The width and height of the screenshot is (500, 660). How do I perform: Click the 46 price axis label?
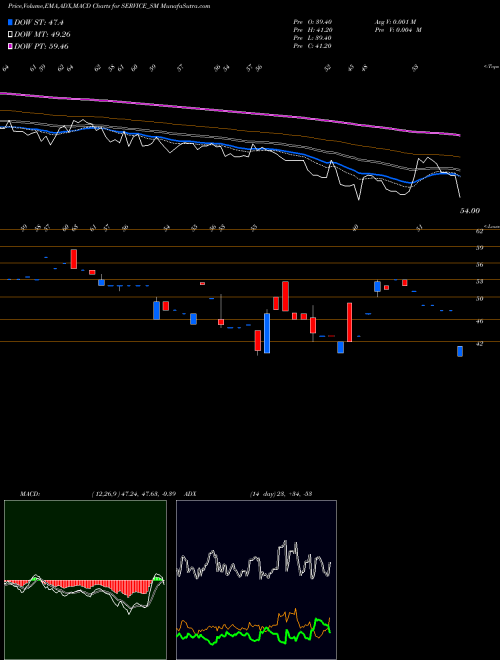tap(479, 322)
